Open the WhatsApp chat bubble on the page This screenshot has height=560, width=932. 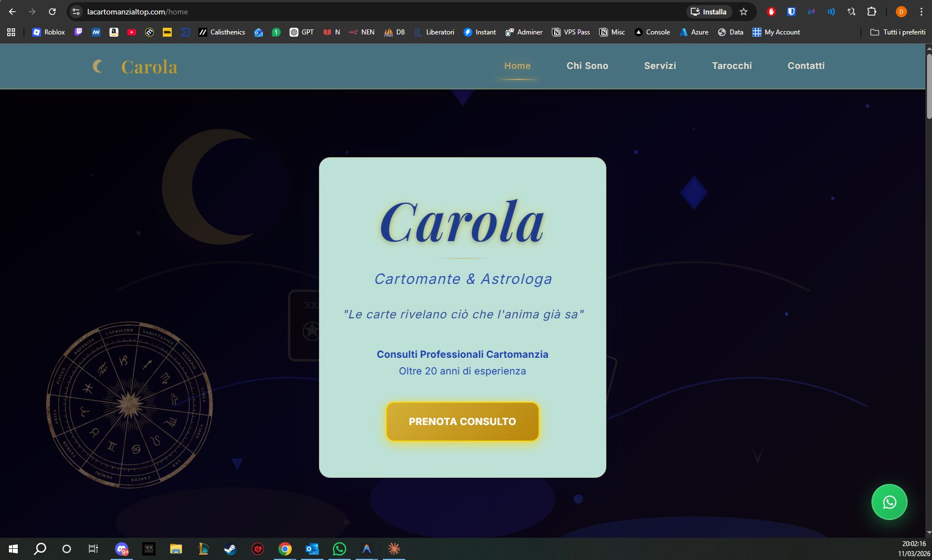(889, 502)
